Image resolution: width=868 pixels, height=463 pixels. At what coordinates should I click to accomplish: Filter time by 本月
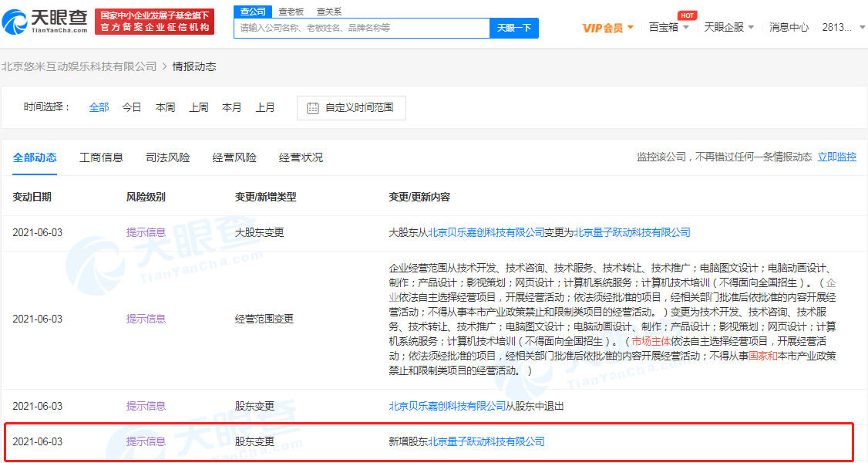point(231,107)
